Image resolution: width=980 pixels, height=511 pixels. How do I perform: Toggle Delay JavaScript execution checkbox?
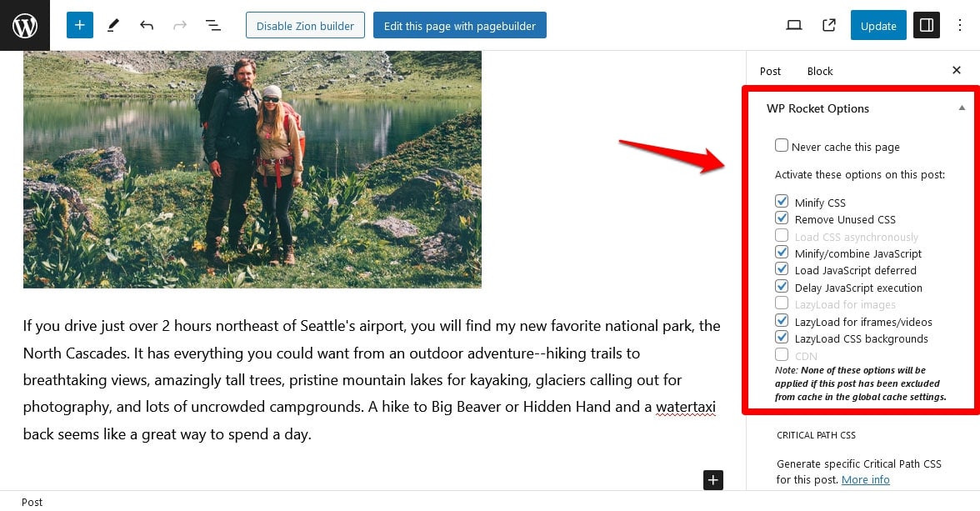(x=782, y=287)
